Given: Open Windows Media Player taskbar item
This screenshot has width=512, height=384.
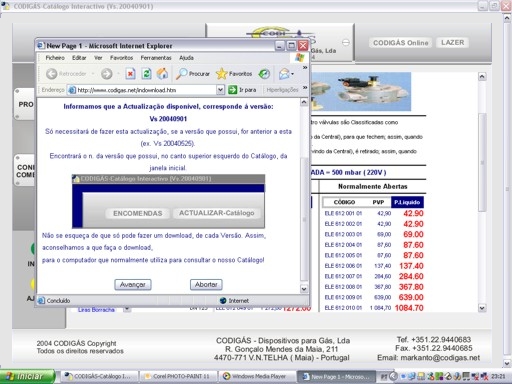Looking at the screenshot, I should [x=256, y=376].
